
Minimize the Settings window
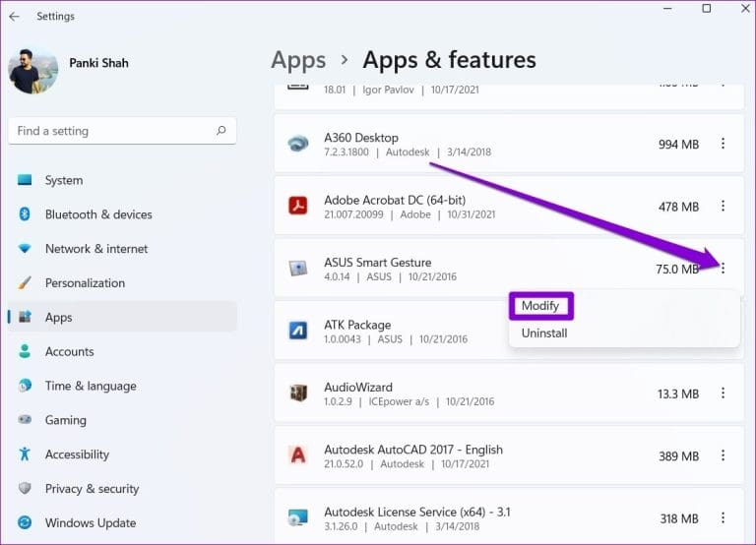tap(667, 8)
